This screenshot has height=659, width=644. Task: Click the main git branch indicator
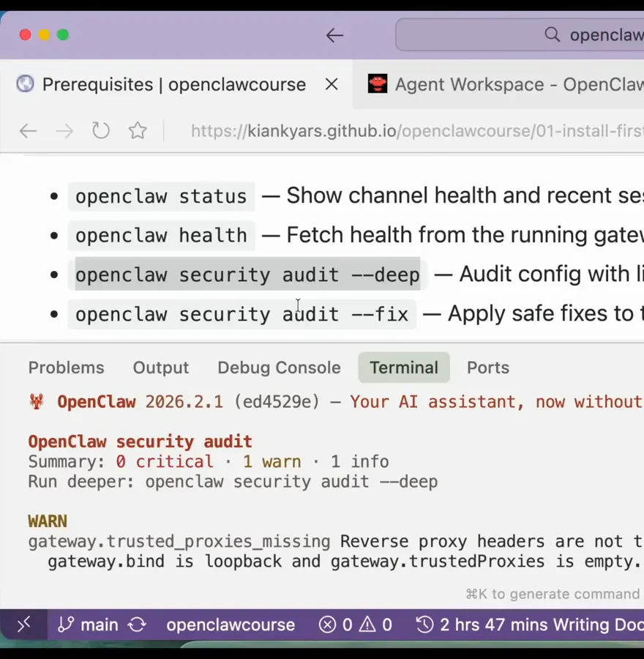pyautogui.click(x=88, y=625)
